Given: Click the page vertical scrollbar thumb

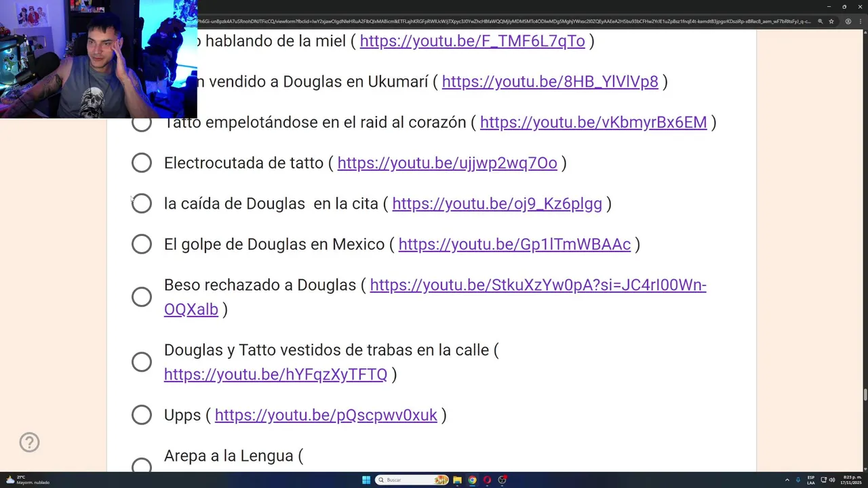Looking at the screenshot, I should 865,395.
